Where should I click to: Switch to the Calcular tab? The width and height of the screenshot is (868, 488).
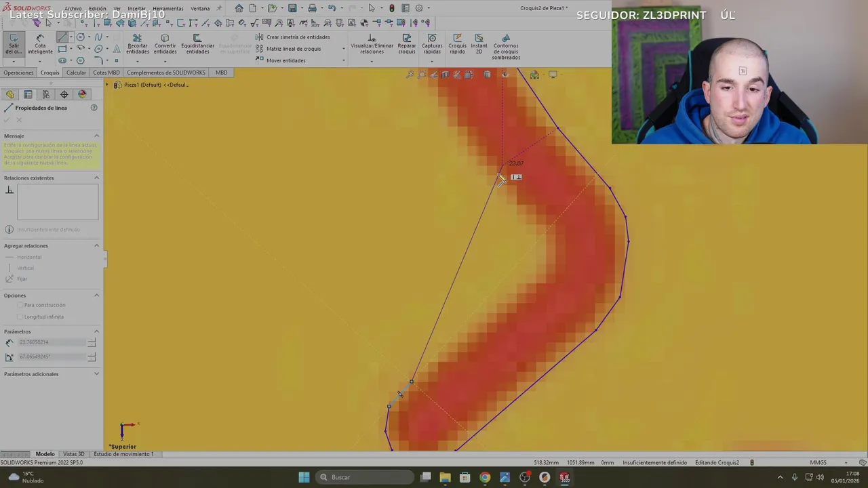[x=76, y=73]
